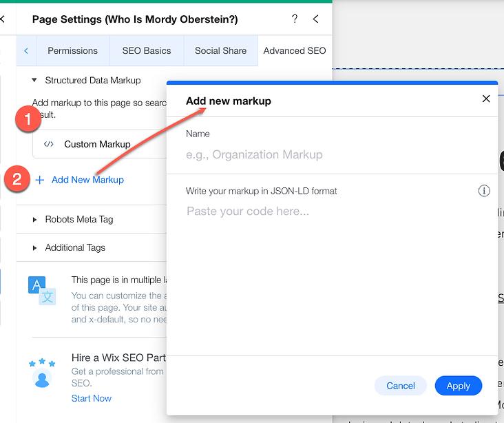The height and width of the screenshot is (423, 504).
Task: Click the Hire a Wix SEO Partner heading
Action: tap(118, 358)
